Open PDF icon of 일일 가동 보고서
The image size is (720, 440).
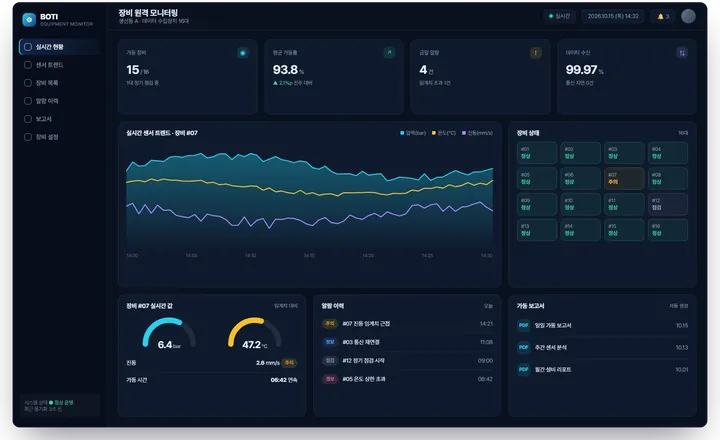[x=523, y=325]
